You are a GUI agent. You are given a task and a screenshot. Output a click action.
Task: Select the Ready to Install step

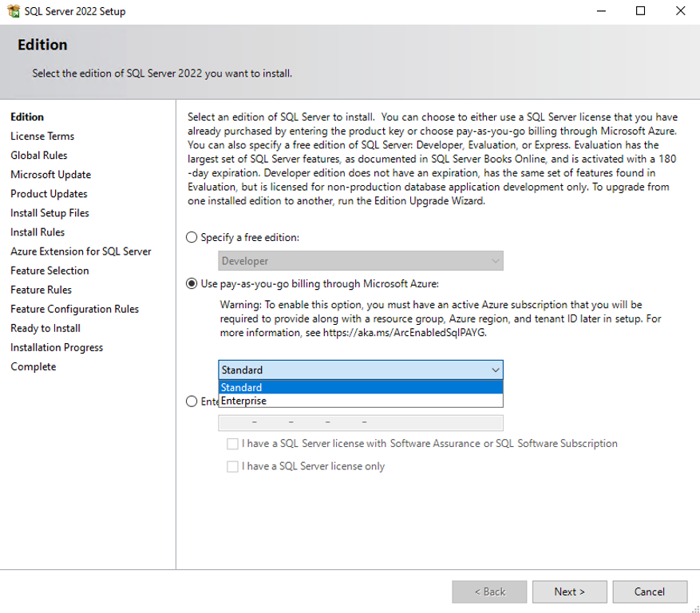pyautogui.click(x=45, y=328)
